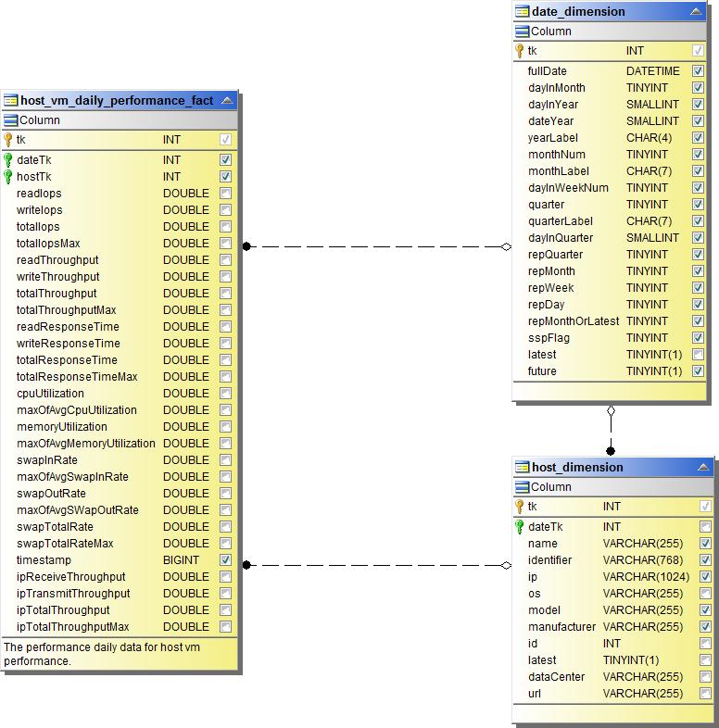Click Column header label in fact table
Viewport: 719px width, 728px height.
tap(40, 120)
